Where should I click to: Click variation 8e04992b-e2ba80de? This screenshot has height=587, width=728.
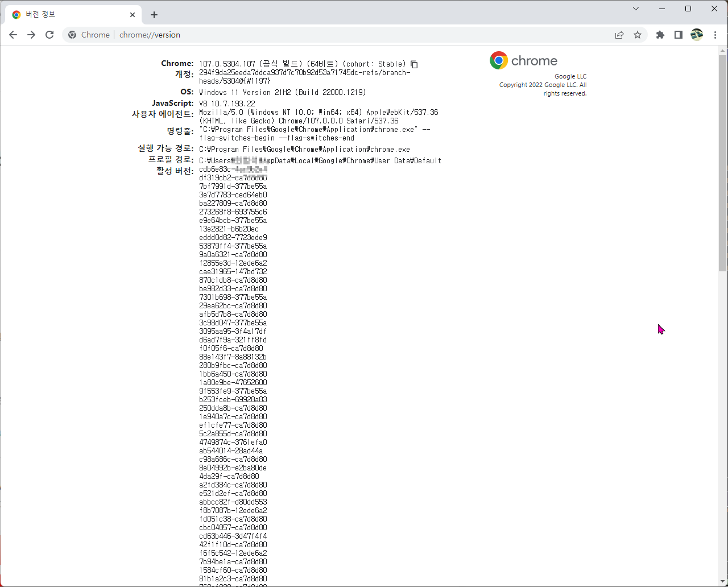(233, 468)
